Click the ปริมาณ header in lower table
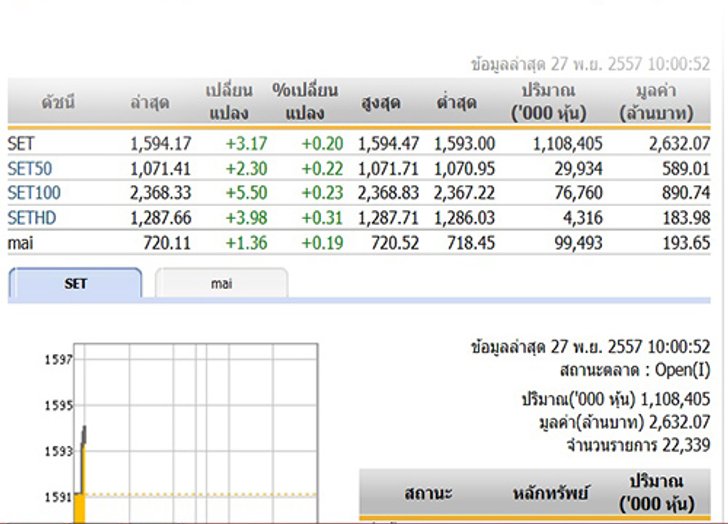 656,493
